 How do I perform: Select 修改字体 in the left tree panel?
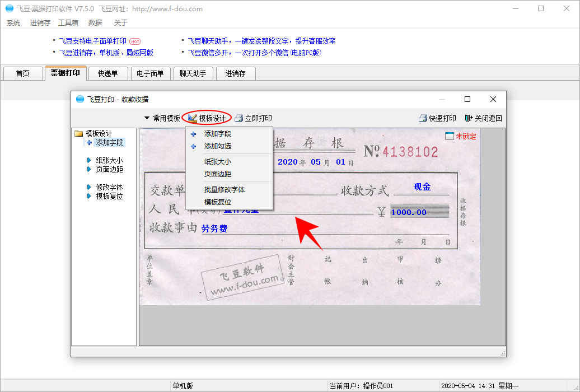pos(110,187)
